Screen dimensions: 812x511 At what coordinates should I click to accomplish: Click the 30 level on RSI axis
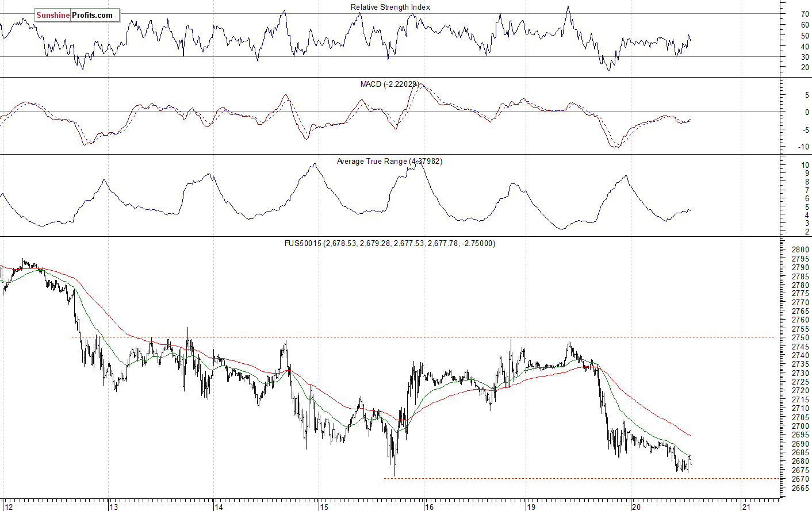click(x=805, y=57)
